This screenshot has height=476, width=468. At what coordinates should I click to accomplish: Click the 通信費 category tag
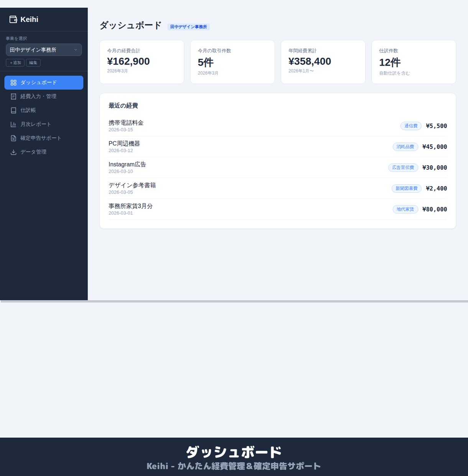[411, 126]
